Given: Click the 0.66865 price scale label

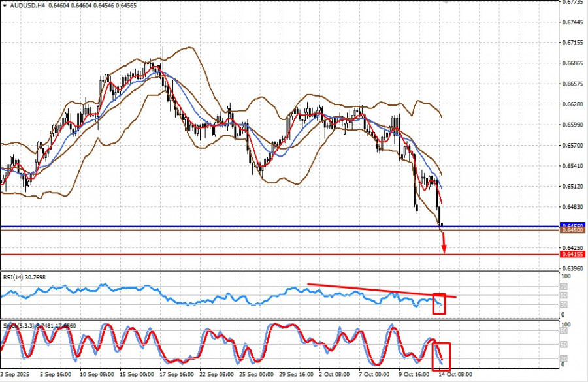Looking at the screenshot, I should coord(572,63).
